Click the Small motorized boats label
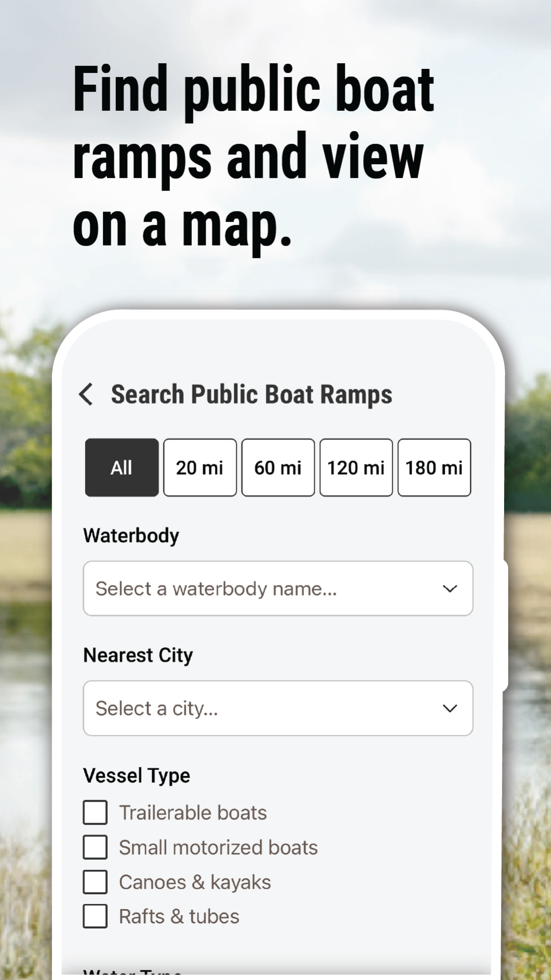551x980 pixels. click(x=218, y=847)
